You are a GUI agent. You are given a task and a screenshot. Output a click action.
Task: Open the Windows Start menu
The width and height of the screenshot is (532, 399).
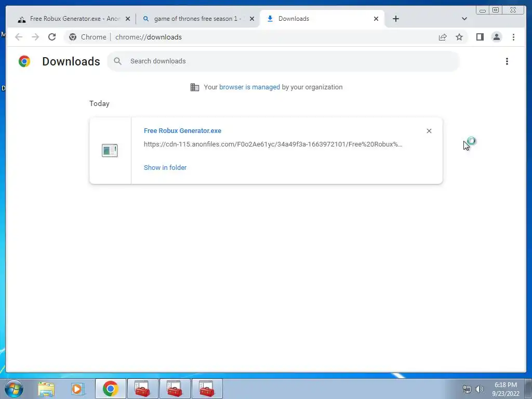[14, 389]
